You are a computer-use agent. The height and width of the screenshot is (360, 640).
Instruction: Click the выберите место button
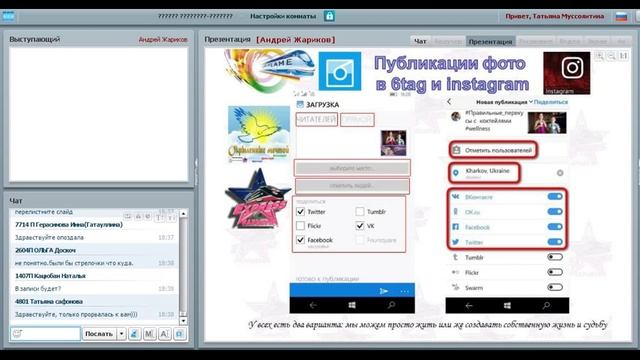[x=352, y=168]
